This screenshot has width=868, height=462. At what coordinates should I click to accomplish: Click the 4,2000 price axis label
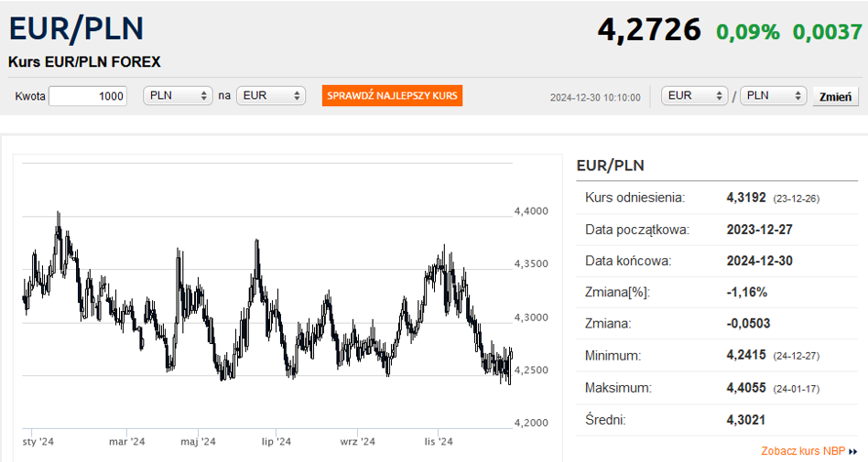coord(531,423)
